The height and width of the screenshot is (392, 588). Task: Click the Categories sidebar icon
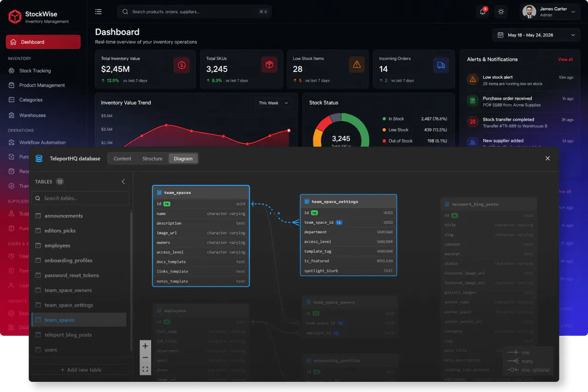12,100
